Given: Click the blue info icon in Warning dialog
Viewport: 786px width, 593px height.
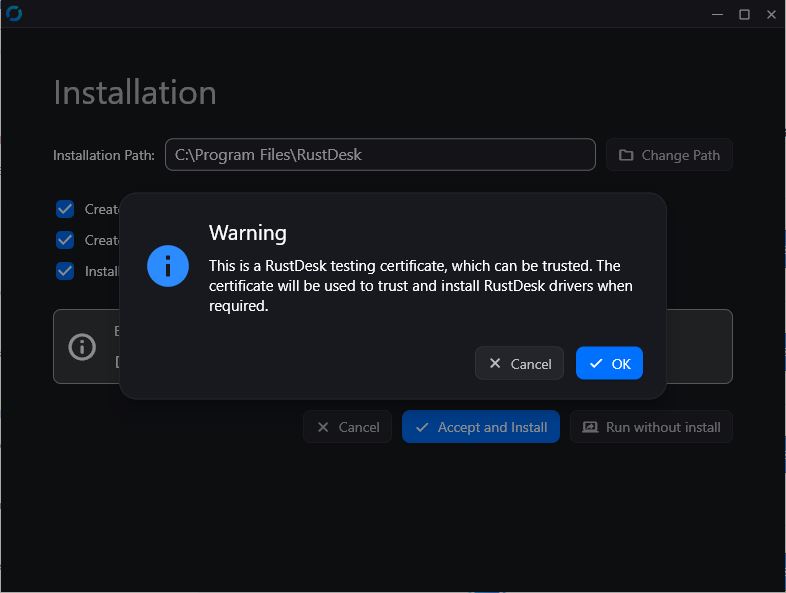Looking at the screenshot, I should pyautogui.click(x=168, y=266).
